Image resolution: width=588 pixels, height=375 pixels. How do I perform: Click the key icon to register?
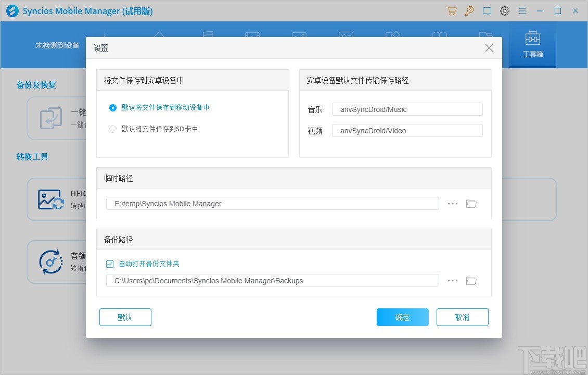click(x=469, y=10)
